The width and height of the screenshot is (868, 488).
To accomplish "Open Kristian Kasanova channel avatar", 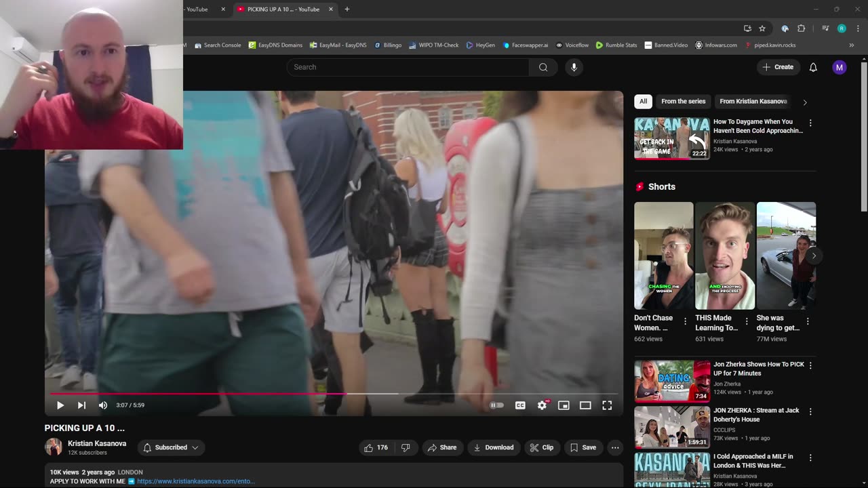I will (54, 447).
